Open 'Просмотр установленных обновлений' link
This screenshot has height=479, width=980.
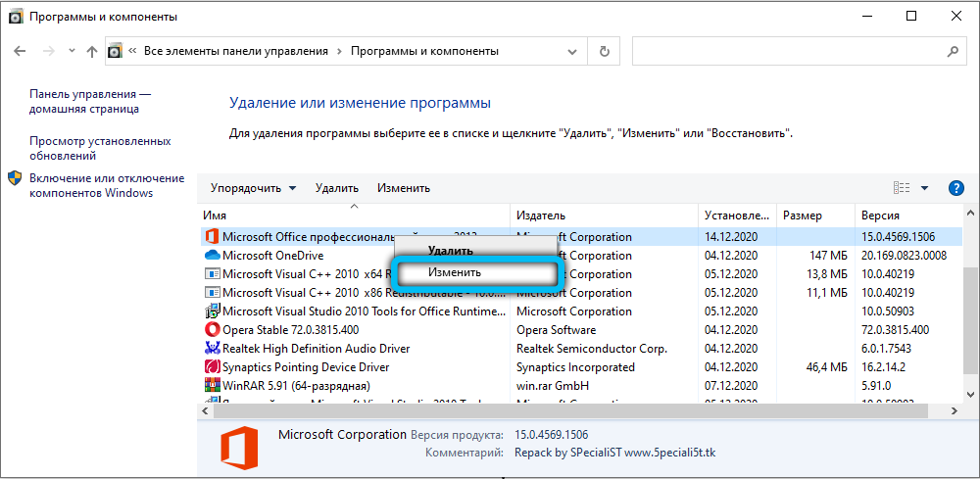pyautogui.click(x=100, y=148)
